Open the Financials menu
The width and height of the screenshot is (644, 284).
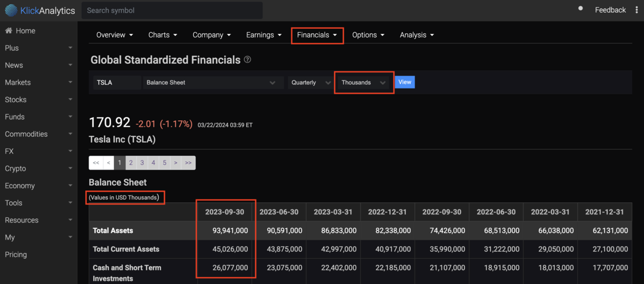coord(317,35)
